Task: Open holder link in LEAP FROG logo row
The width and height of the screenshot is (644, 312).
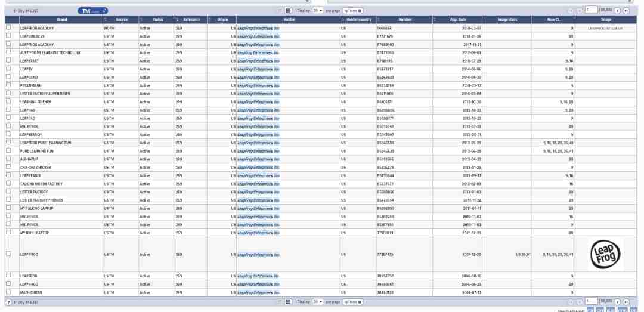Action: click(x=258, y=255)
